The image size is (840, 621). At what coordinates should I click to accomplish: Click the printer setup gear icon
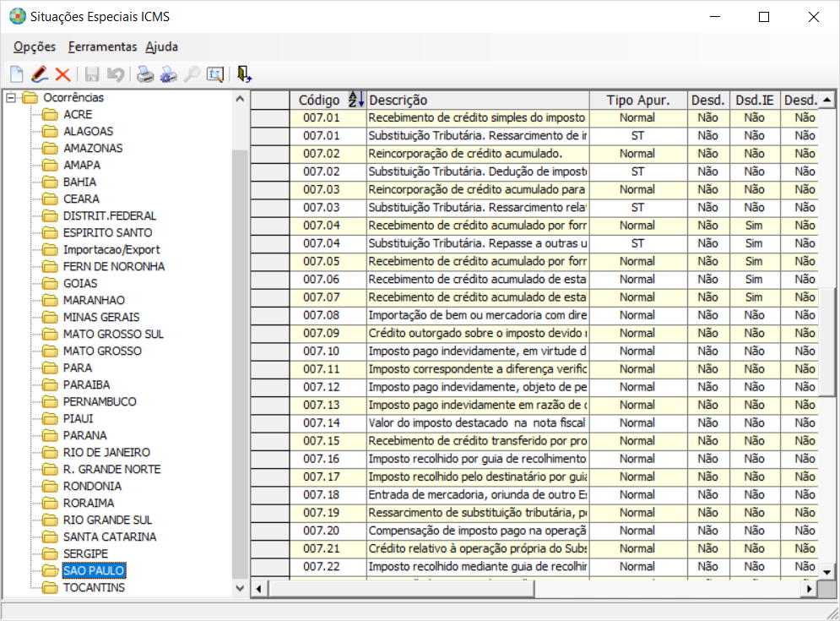[168, 74]
